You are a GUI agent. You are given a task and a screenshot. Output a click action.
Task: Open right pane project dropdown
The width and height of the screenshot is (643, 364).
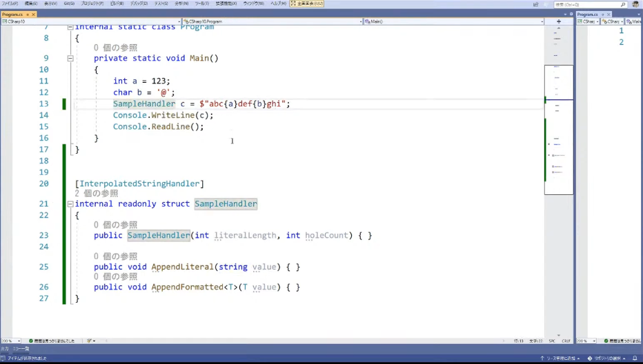pyautogui.click(x=588, y=21)
